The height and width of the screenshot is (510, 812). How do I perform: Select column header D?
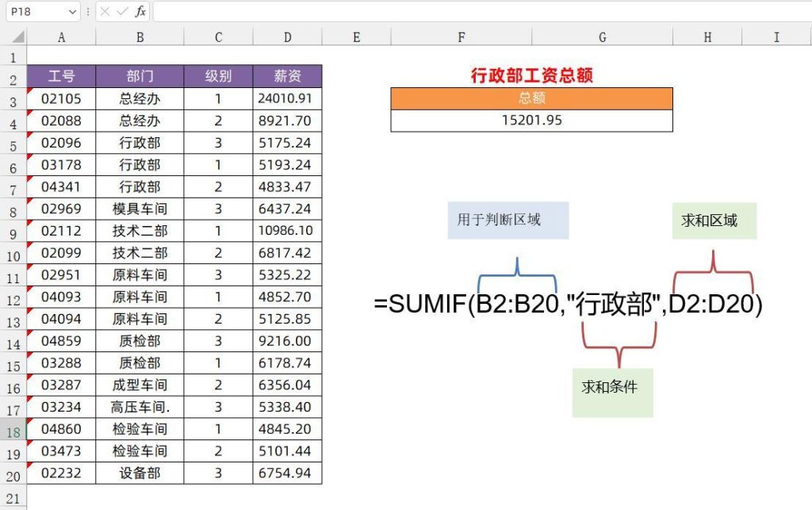(286, 36)
